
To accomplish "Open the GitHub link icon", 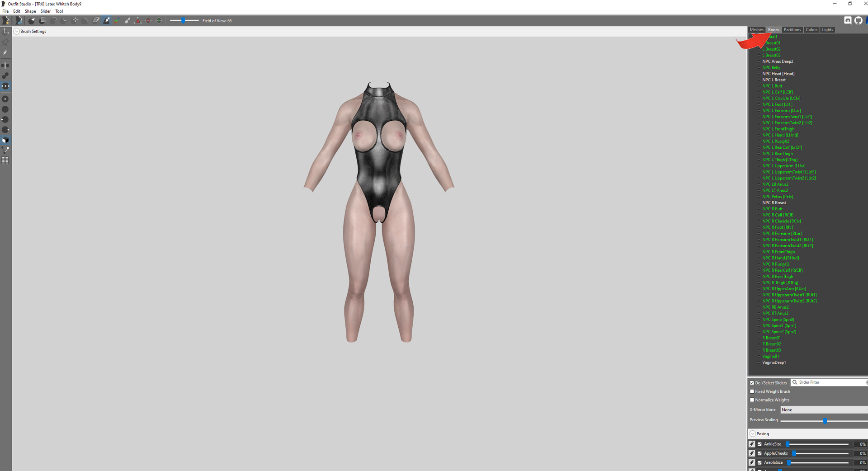I will (x=858, y=20).
